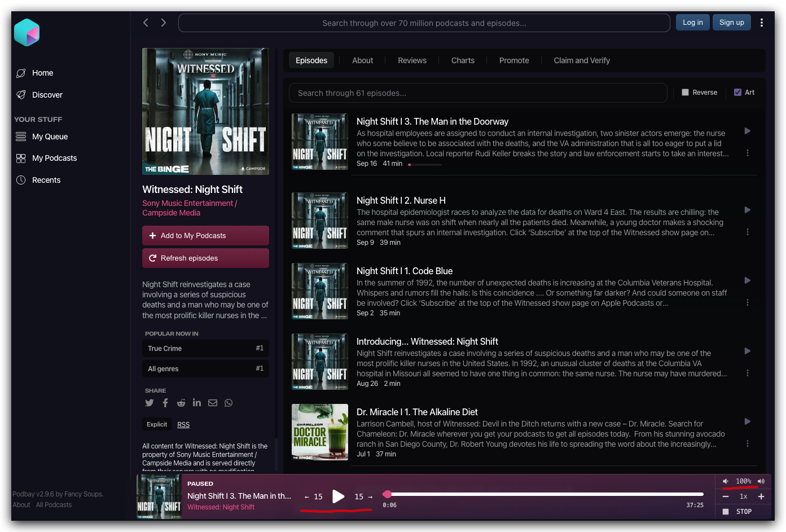Image resolution: width=786 pixels, height=532 pixels.
Task: Open options for 'The Alkaline Diet' episode
Action: pos(748,443)
